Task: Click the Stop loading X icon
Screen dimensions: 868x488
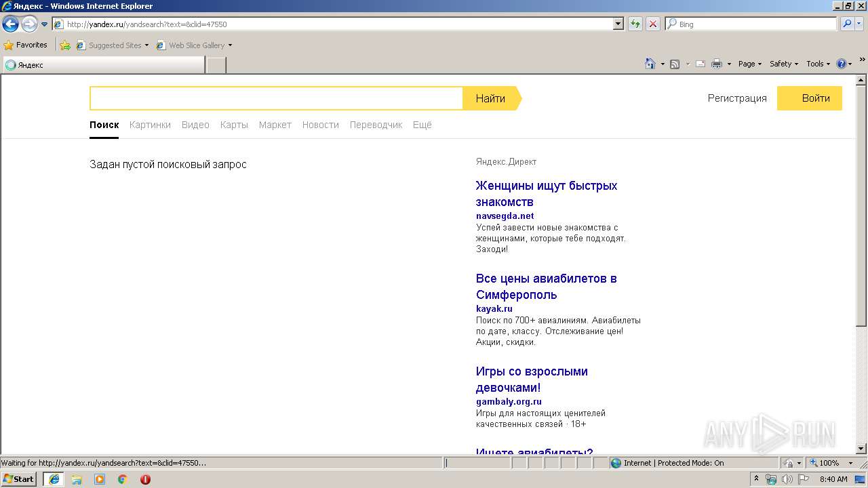Action: (653, 24)
